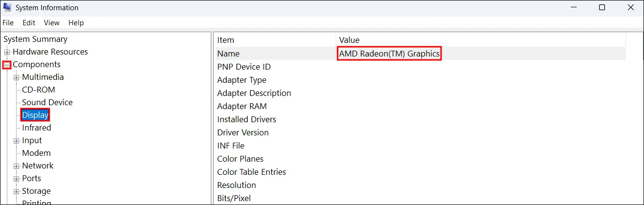This screenshot has width=644, height=205.
Task: Select Modem in the tree
Action: point(37,153)
